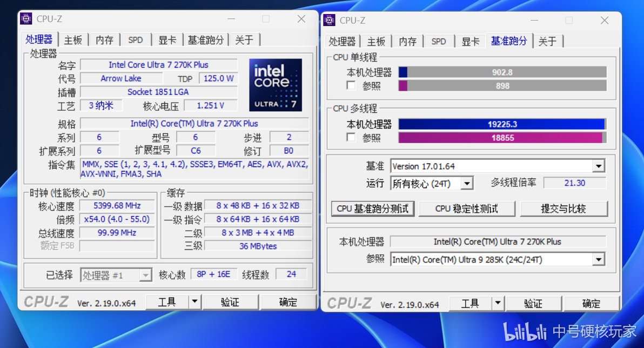This screenshot has width=644, height=348.
Task: Click 验证 button in left window
Action: coord(230,302)
